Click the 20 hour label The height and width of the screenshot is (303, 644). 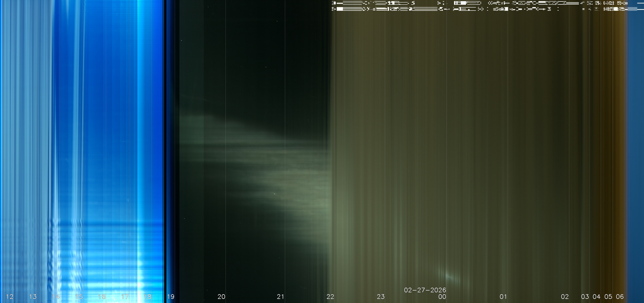point(222,297)
